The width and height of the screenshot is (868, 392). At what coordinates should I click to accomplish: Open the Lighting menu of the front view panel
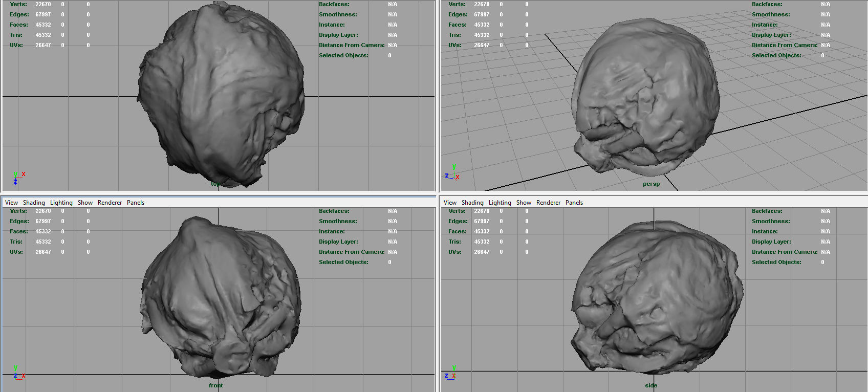point(61,203)
